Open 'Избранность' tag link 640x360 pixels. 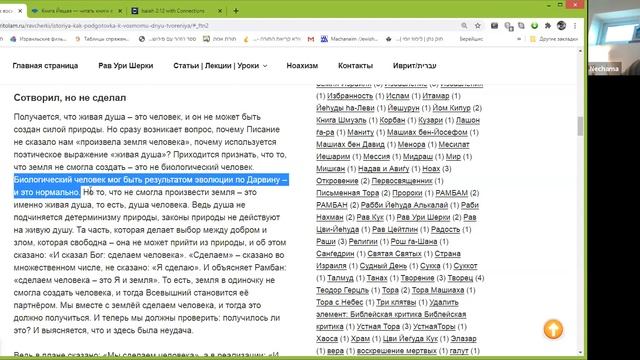coord(350,96)
